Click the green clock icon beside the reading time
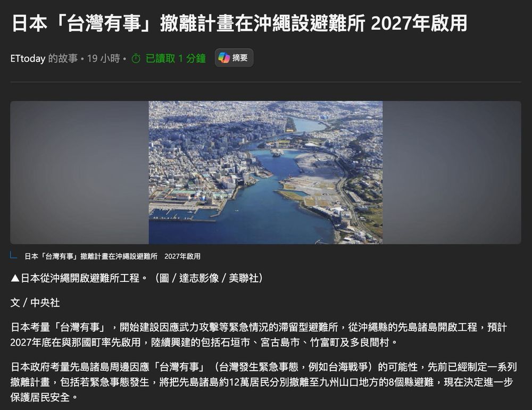The height and width of the screenshot is (410, 532). (x=136, y=58)
